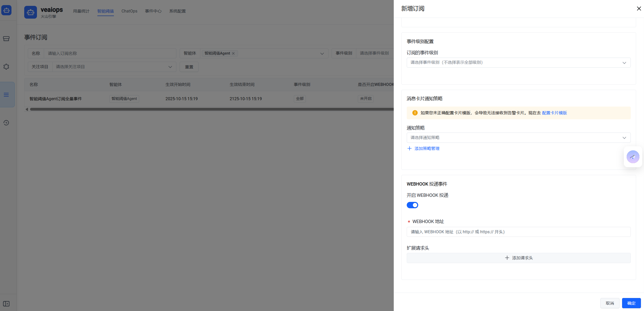
Task: Open the 通知策略 select dropdown
Action: click(518, 138)
